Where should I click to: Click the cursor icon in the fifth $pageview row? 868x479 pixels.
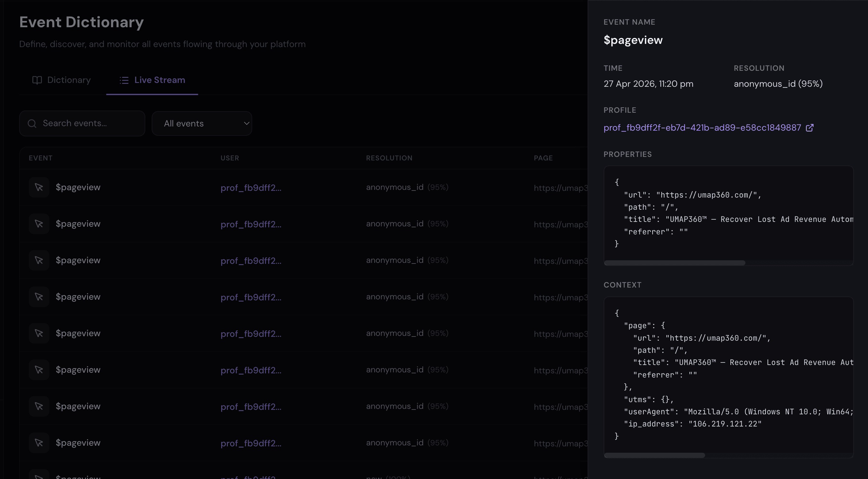(x=39, y=333)
